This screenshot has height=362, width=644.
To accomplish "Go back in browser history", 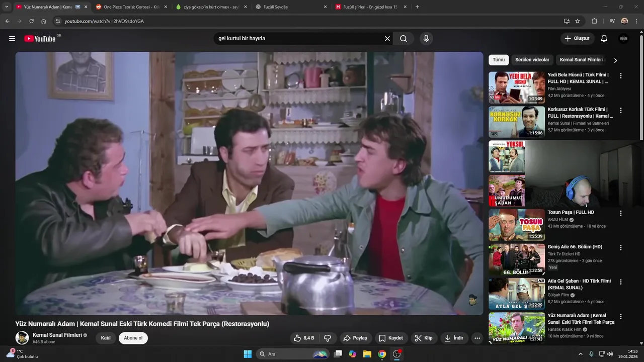I will click(x=7, y=21).
